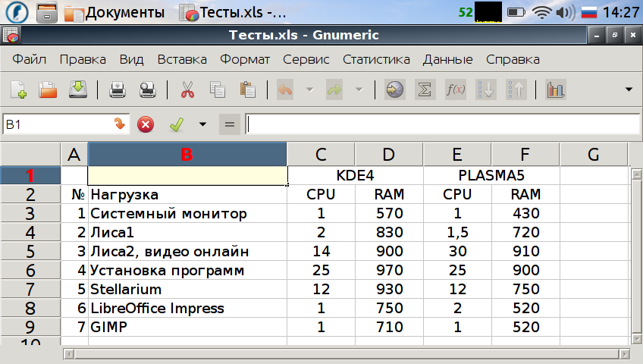The height and width of the screenshot is (364, 643).
Task: Expand the redo history dropdown arrow
Action: (359, 89)
